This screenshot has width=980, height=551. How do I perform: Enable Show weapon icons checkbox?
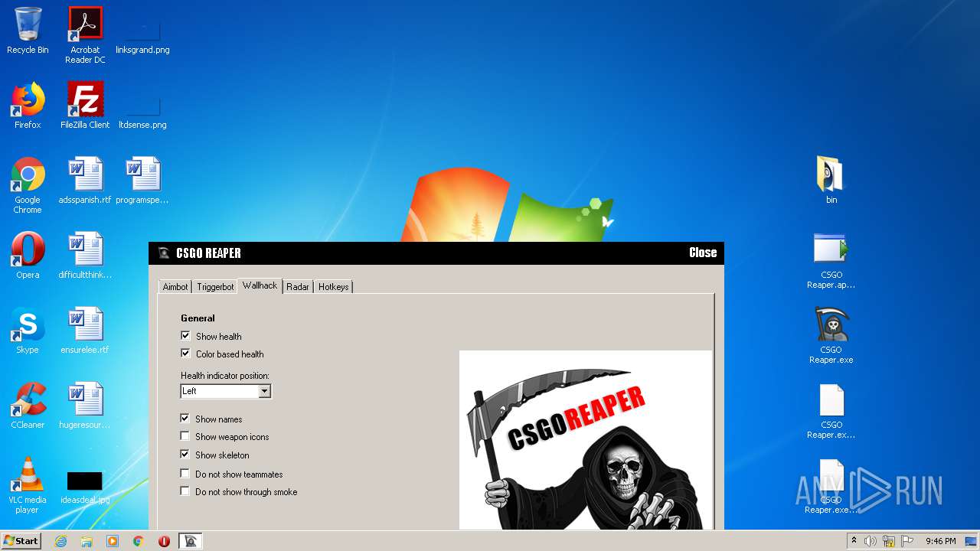click(x=185, y=435)
